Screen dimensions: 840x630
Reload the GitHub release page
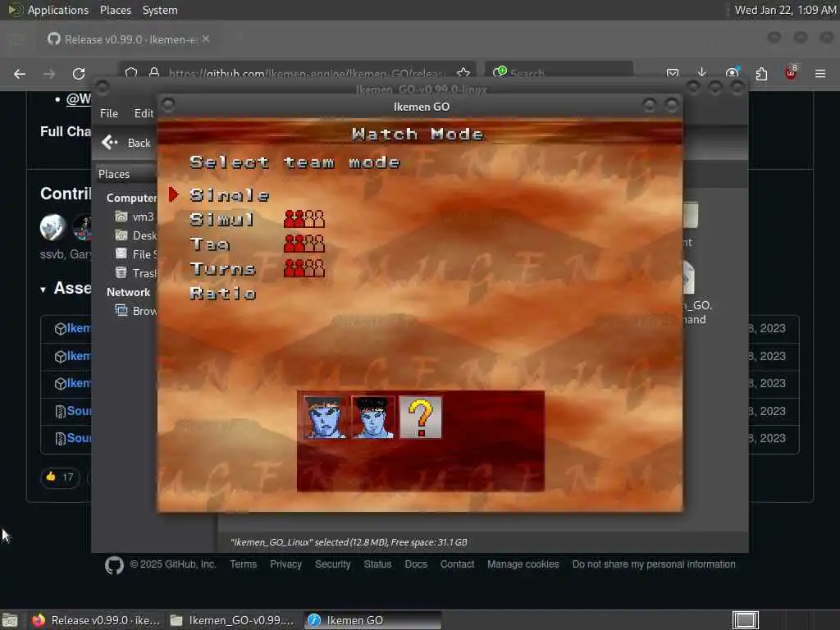click(79, 74)
